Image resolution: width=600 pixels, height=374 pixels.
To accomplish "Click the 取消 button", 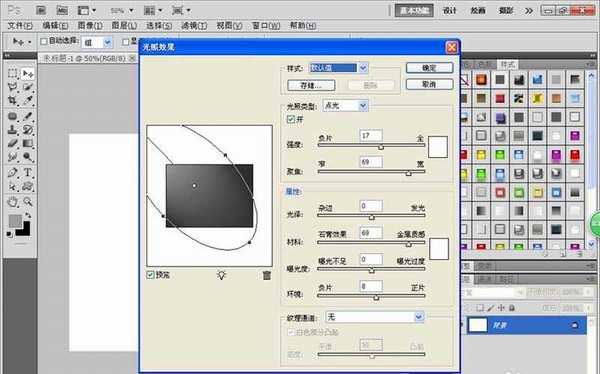I will (x=429, y=84).
